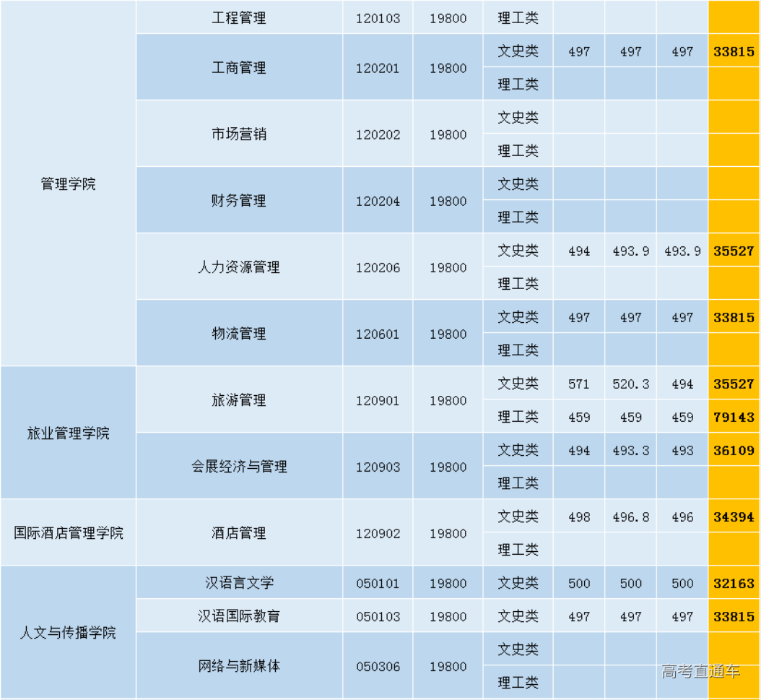Click the 市场营销 major name

pyautogui.click(x=238, y=134)
